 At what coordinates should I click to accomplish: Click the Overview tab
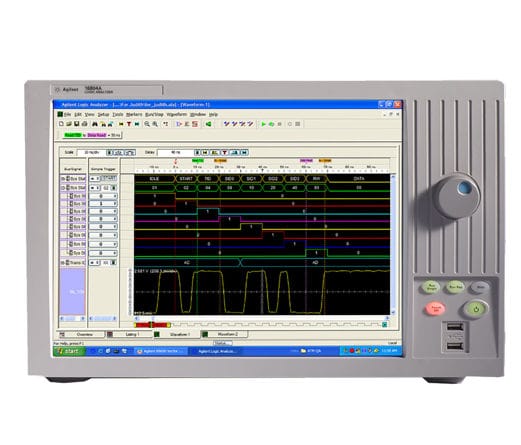pos(82,334)
